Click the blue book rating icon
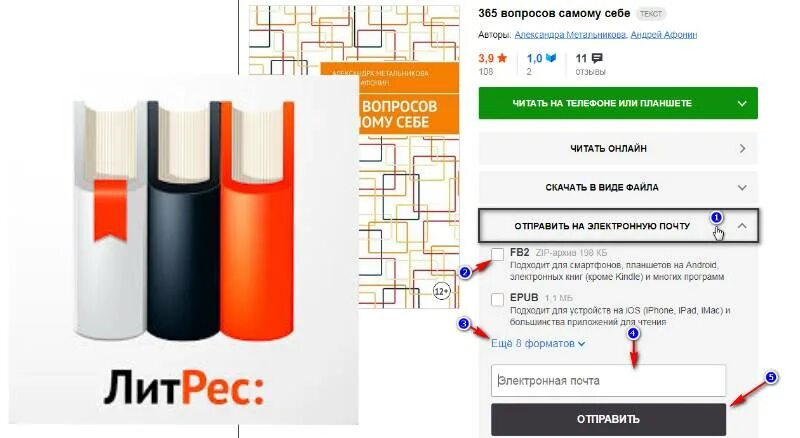 pos(551,58)
